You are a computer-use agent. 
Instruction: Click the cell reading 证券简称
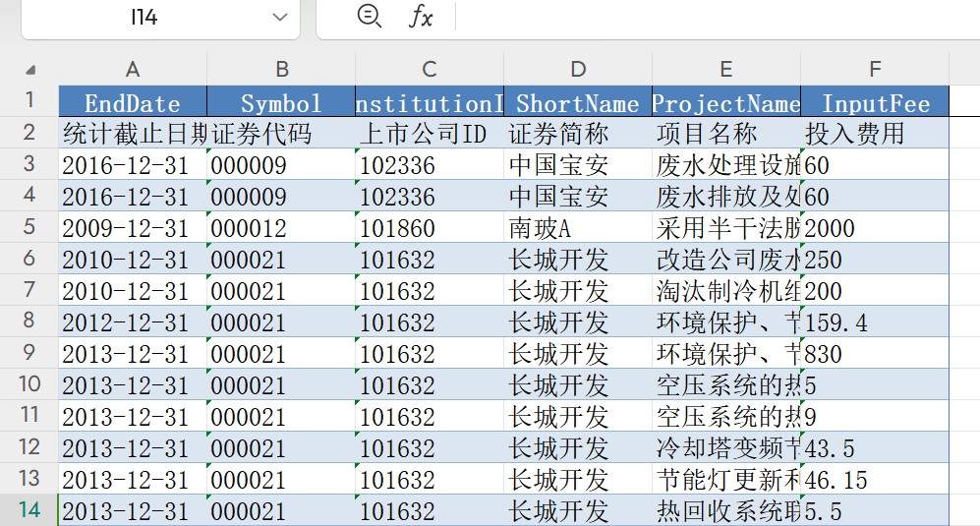coord(578,133)
